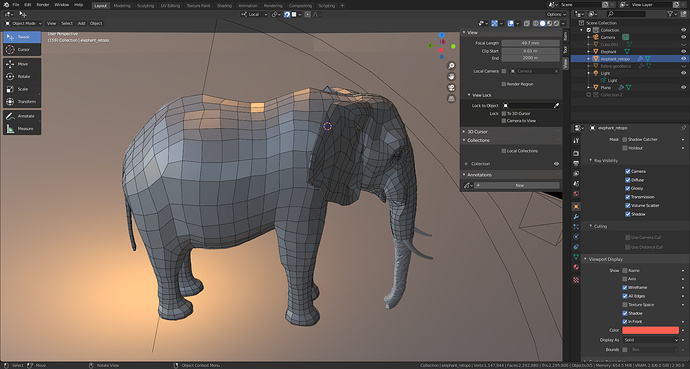The image size is (690, 369).
Task: Switch to the UV Editing workspace tab
Action: [x=170, y=6]
